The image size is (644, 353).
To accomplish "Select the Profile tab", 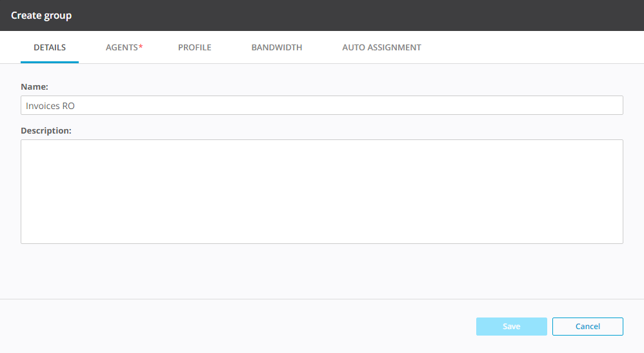I will (x=194, y=48).
